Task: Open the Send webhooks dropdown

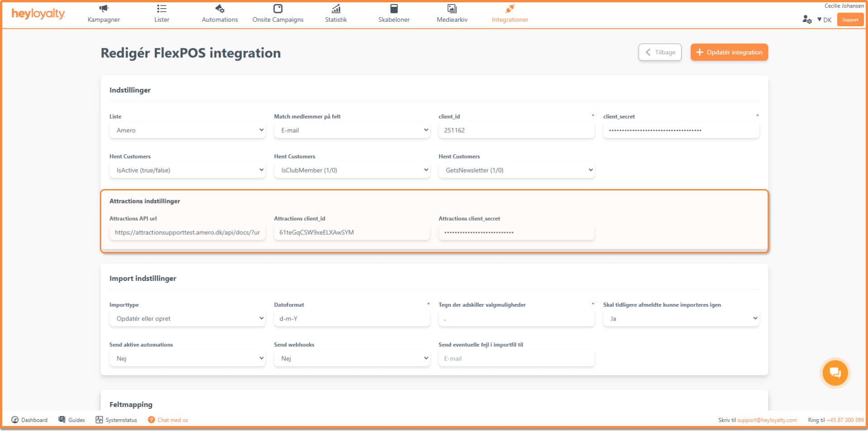Action: click(x=352, y=358)
